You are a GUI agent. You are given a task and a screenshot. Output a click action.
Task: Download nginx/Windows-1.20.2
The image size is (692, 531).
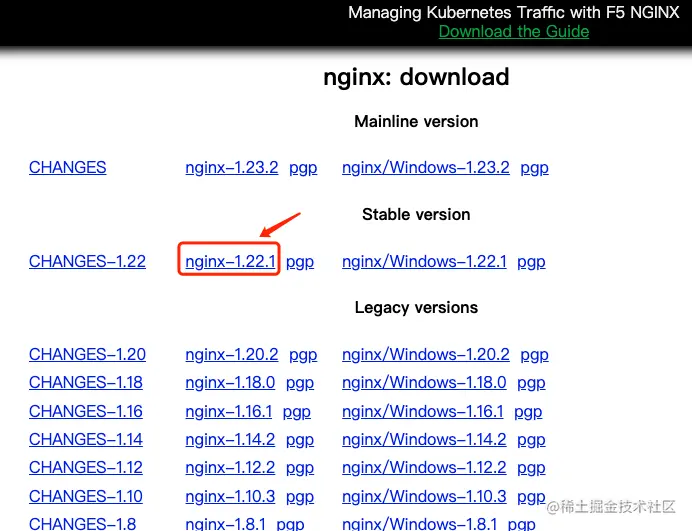tap(426, 354)
